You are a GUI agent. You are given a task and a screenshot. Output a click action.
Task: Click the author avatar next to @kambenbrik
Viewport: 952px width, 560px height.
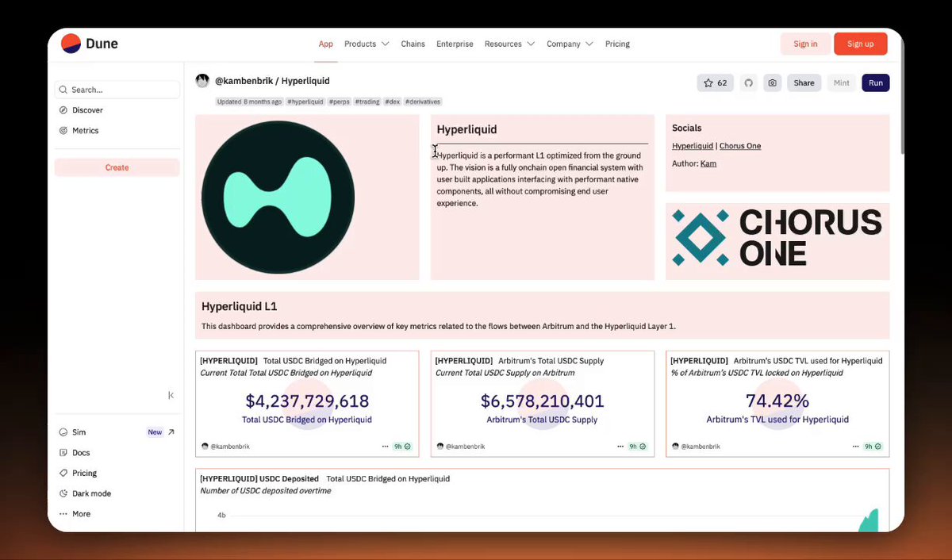[x=202, y=81]
